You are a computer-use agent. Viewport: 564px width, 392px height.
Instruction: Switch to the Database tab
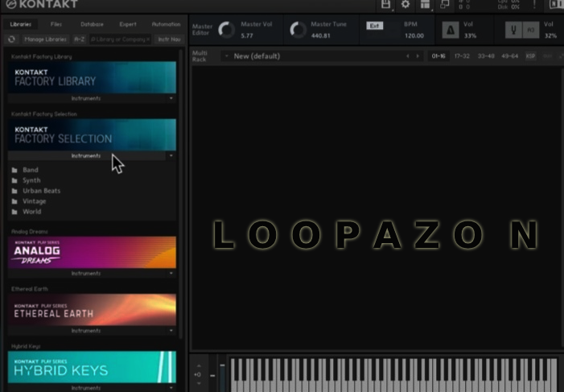point(91,24)
